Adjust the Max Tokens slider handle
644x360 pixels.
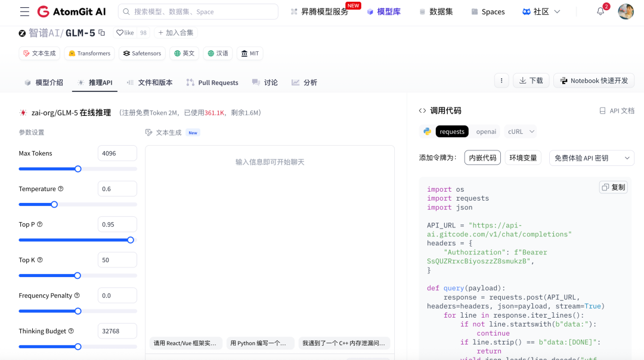(x=78, y=169)
